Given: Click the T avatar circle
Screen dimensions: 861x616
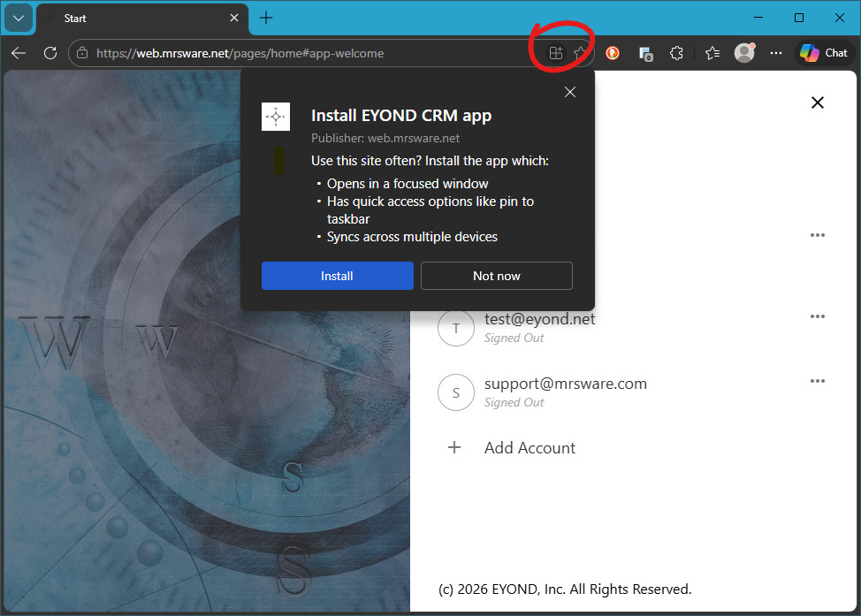Looking at the screenshot, I should 456,328.
